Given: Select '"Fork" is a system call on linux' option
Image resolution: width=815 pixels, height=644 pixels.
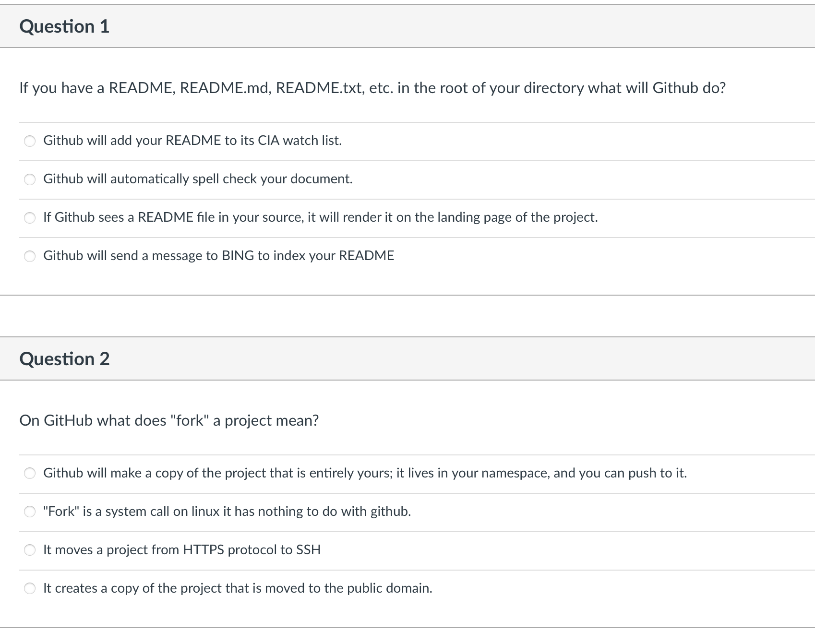Looking at the screenshot, I should pos(30,512).
